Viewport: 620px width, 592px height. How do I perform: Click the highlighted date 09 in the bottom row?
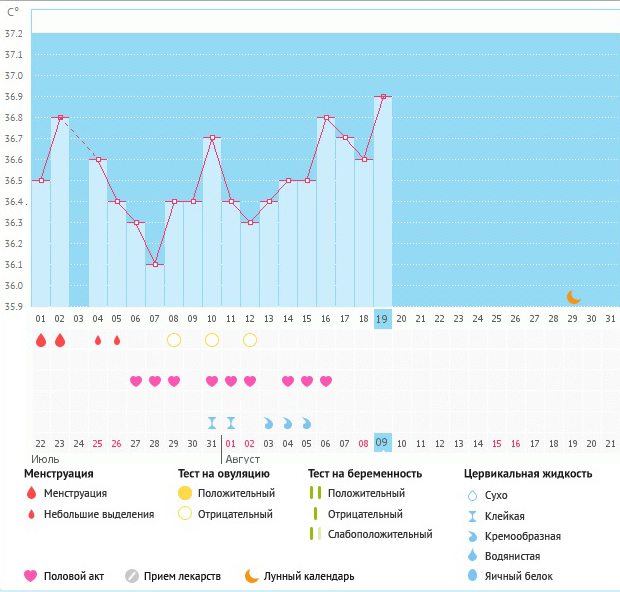click(x=383, y=443)
